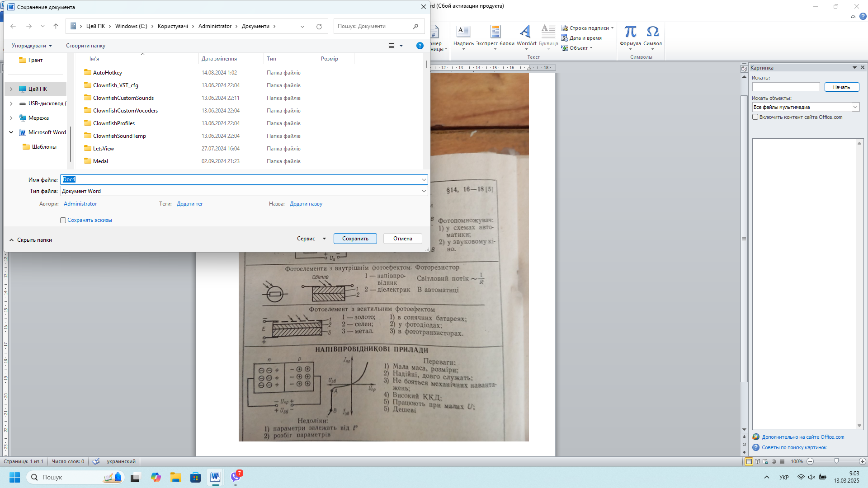Click Створити папку in the toolbar
Viewport: 868px width, 488px height.
[85, 46]
